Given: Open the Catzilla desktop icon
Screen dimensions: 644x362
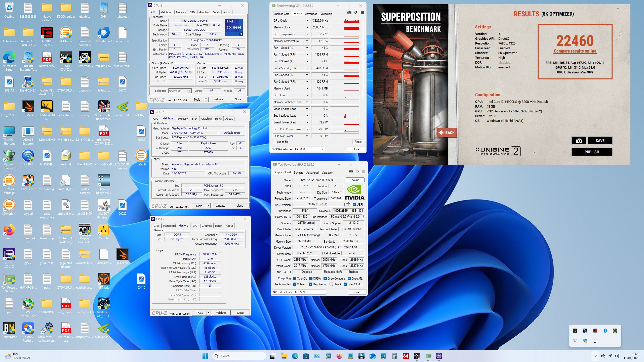Looking at the screenshot, I should 104,232.
